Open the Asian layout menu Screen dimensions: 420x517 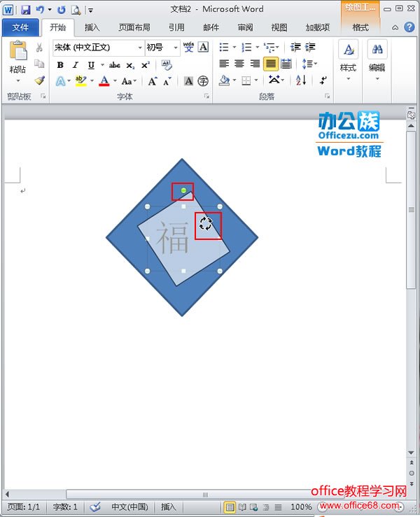pyautogui.click(x=276, y=80)
